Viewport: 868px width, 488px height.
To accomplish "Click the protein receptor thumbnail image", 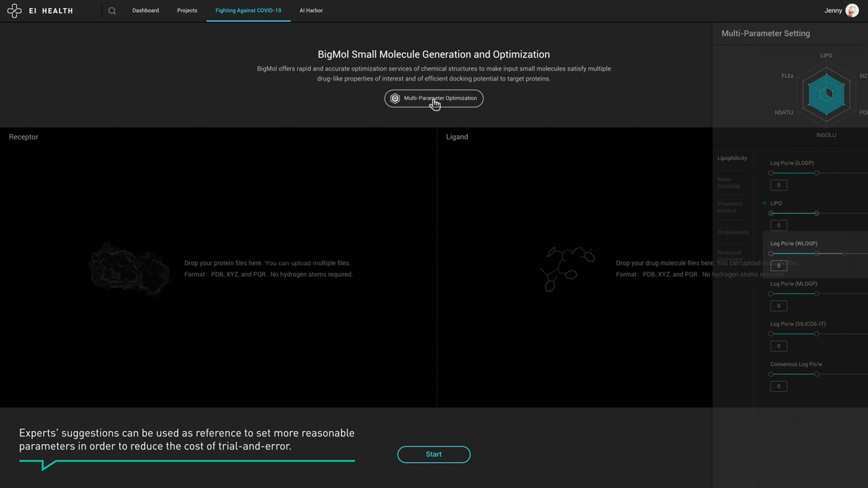I will tap(130, 269).
